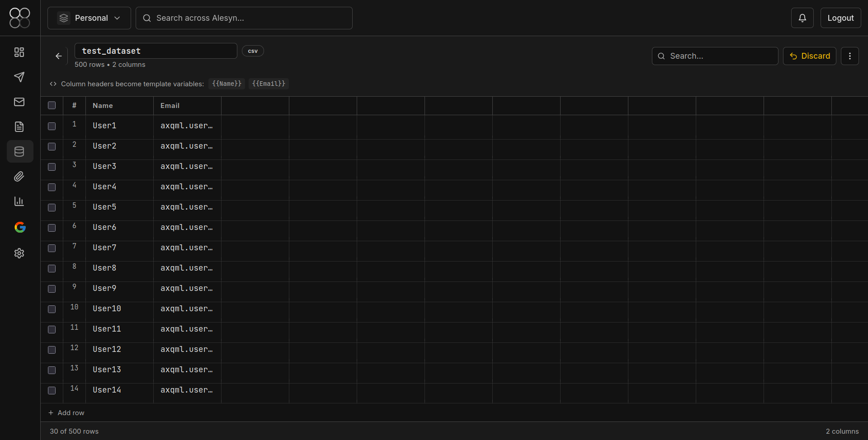
Task: Edit the test_dataset name field
Action: (156, 51)
